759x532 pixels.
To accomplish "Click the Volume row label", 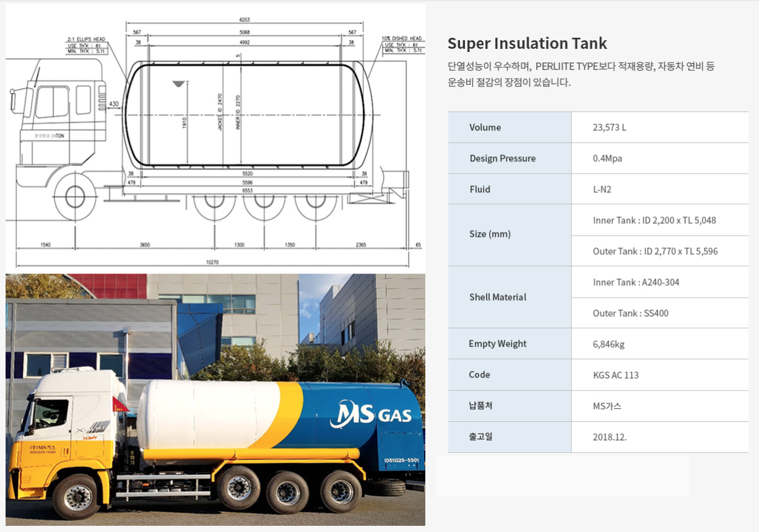I will pyautogui.click(x=485, y=127).
